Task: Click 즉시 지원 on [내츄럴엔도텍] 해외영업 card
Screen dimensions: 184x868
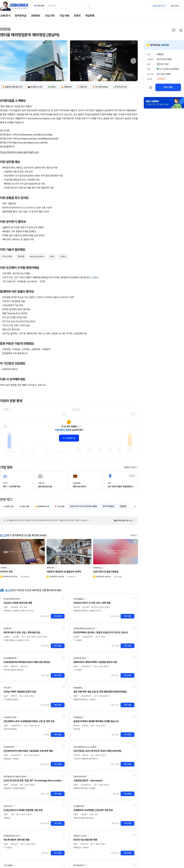Action: coord(58,676)
